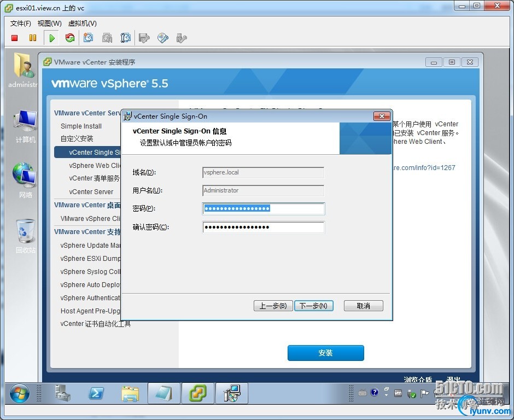Open the vmware info?id=1267 link

coord(424,168)
